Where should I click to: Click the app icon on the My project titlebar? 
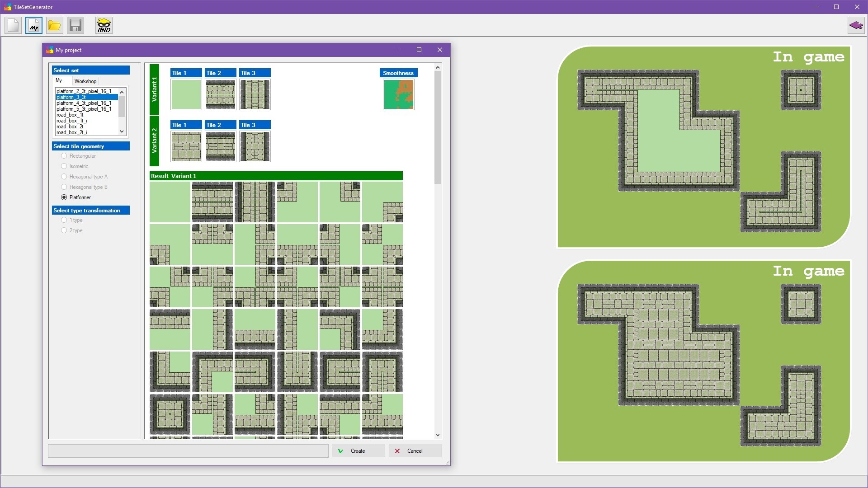tap(49, 50)
